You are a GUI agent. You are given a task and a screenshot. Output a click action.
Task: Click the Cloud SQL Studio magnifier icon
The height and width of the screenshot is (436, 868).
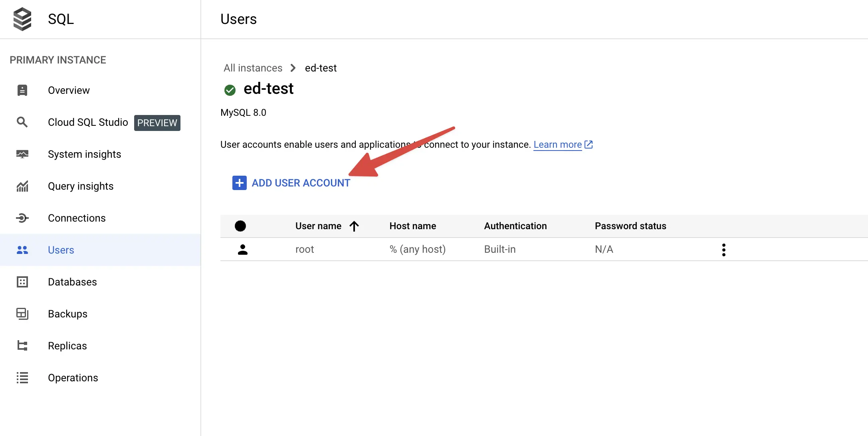coord(22,122)
